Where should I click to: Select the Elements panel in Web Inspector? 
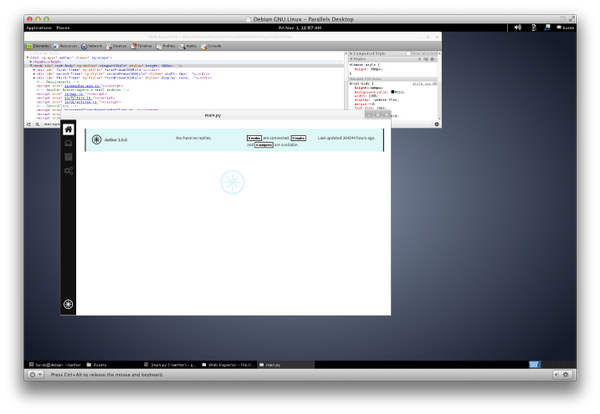pos(38,46)
